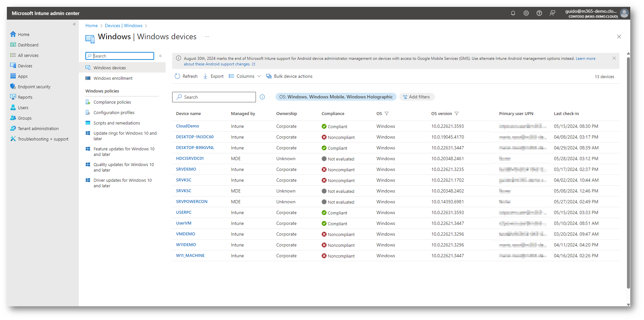Open Quality updates for Windows 10 and later
The image size is (644, 320).
pos(123,167)
